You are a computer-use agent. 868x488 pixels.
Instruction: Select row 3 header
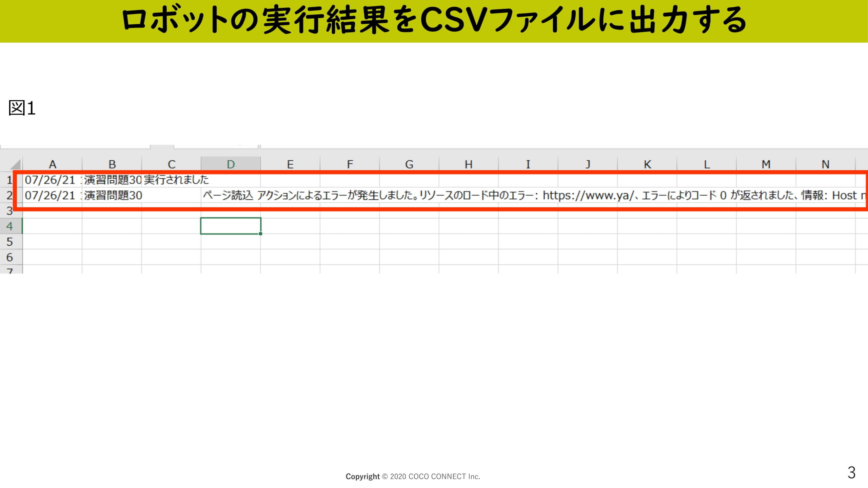tap(9, 210)
